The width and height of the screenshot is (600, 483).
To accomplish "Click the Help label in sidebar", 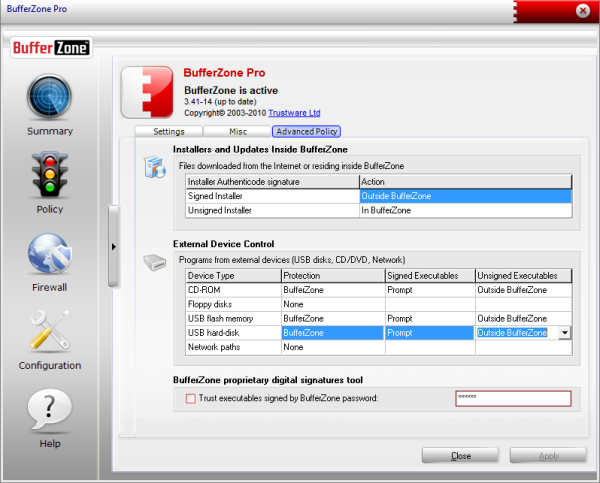I will click(x=50, y=444).
